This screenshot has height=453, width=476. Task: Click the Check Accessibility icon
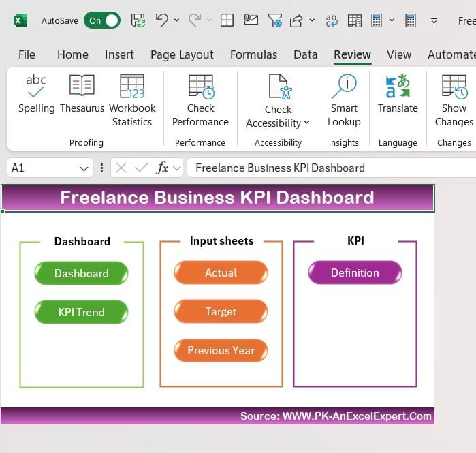pyautogui.click(x=280, y=87)
